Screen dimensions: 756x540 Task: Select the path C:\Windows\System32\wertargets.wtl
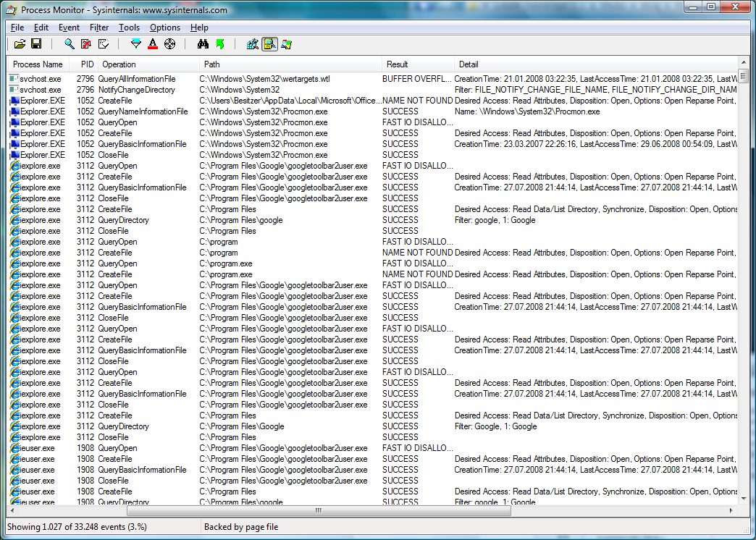pyautogui.click(x=265, y=79)
